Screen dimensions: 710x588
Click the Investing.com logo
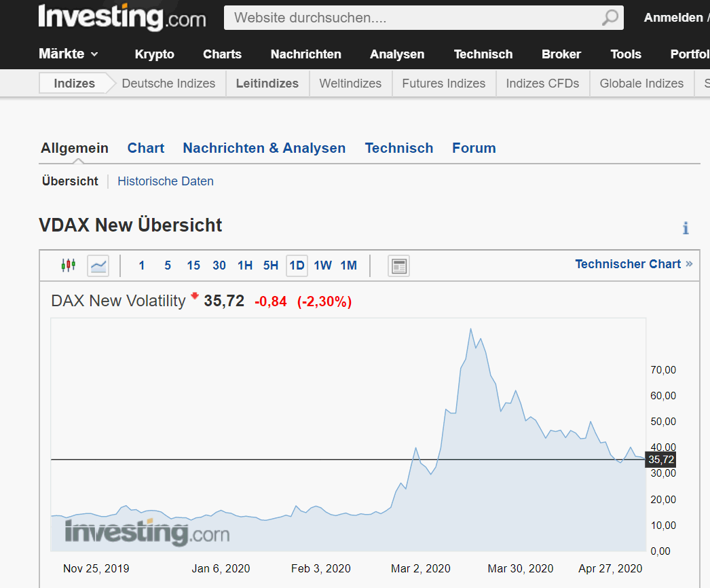tap(122, 18)
